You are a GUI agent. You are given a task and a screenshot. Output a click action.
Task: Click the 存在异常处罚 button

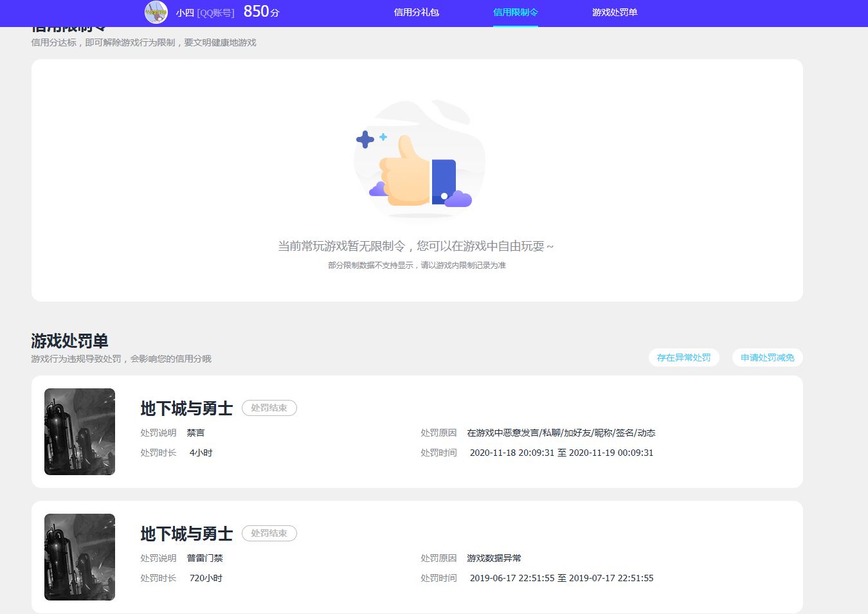click(684, 357)
